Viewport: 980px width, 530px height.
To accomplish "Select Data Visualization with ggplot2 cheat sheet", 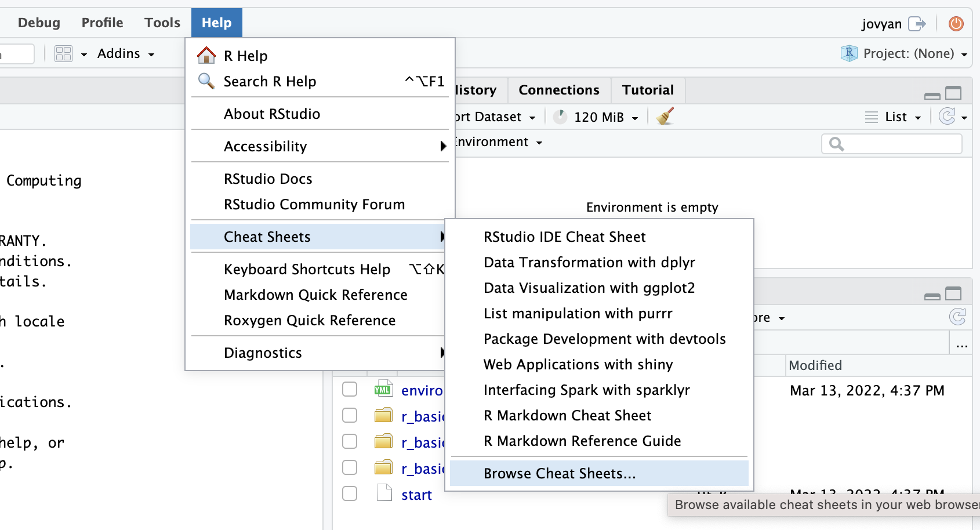I will [589, 288].
